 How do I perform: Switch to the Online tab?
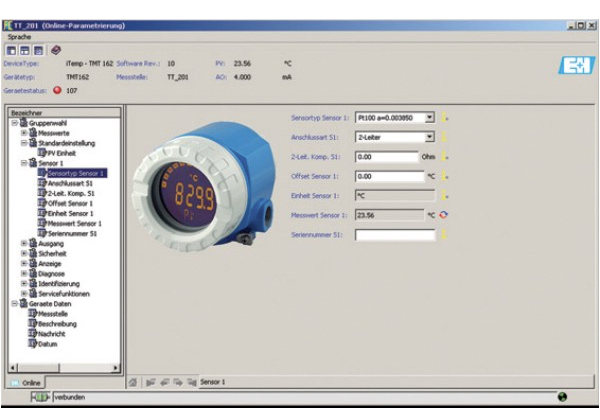click(28, 382)
